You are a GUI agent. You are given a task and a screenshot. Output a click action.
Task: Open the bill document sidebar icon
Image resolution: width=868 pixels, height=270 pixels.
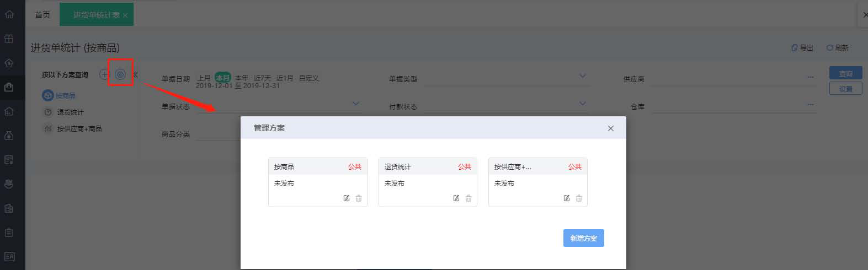(9, 160)
